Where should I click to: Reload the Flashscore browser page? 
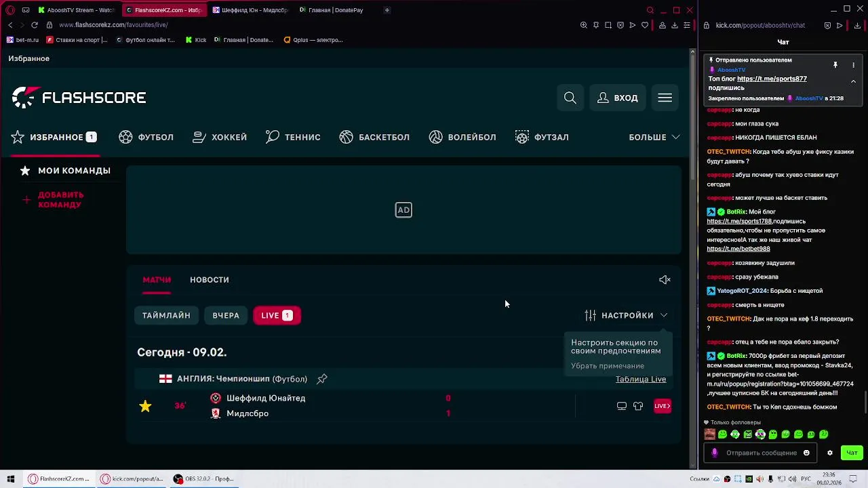(x=35, y=25)
